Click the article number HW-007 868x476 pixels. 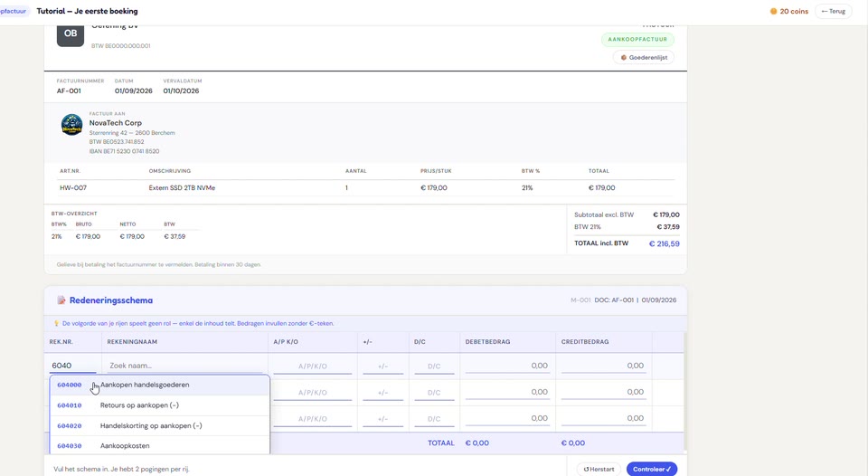pyautogui.click(x=73, y=188)
